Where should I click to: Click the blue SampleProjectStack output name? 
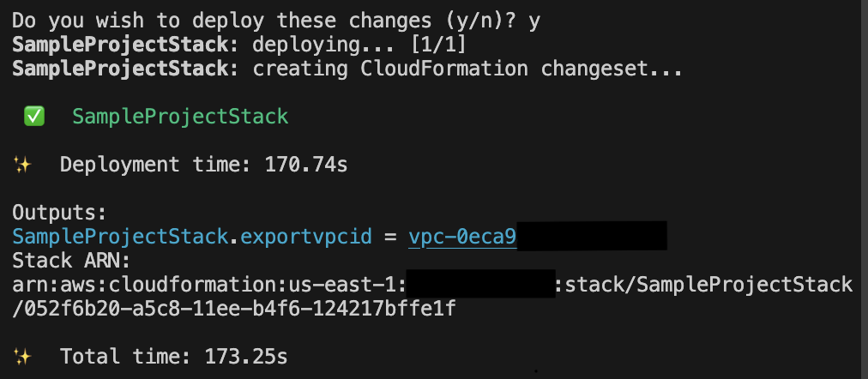[120, 237]
